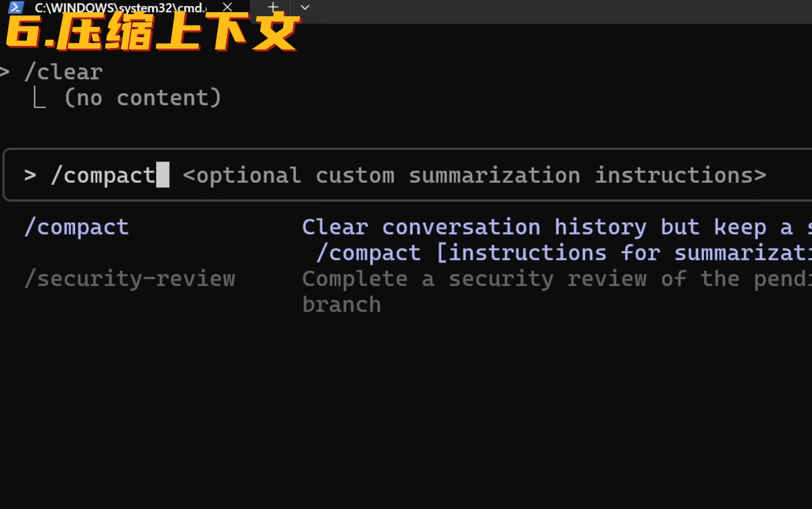
Task: Expand the new-tab profile dropdown chevron
Action: pos(305,7)
